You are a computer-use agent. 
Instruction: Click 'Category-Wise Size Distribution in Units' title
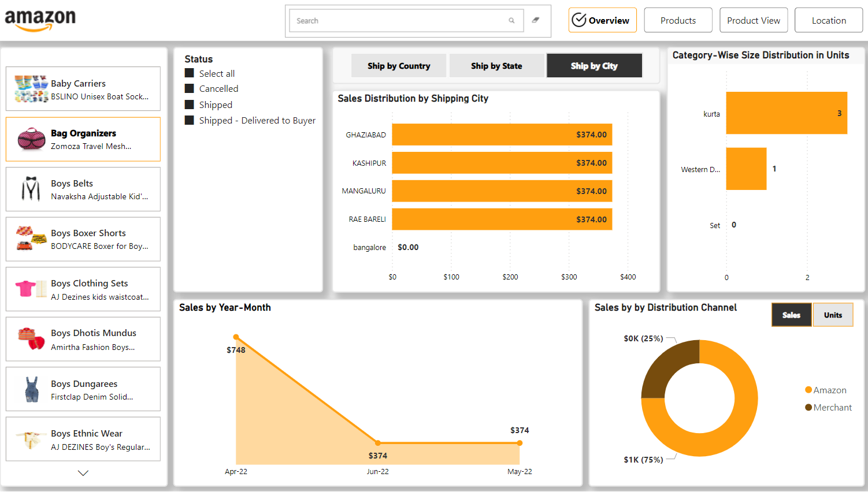(x=761, y=55)
